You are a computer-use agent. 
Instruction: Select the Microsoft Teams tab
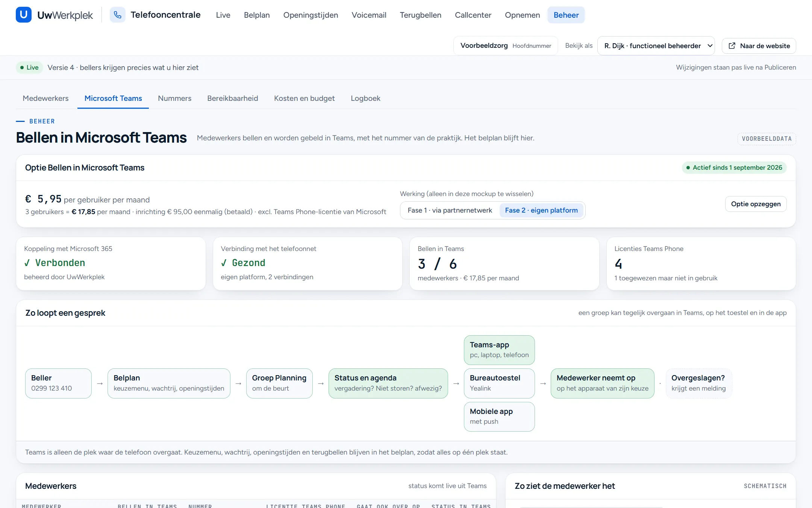coord(113,98)
